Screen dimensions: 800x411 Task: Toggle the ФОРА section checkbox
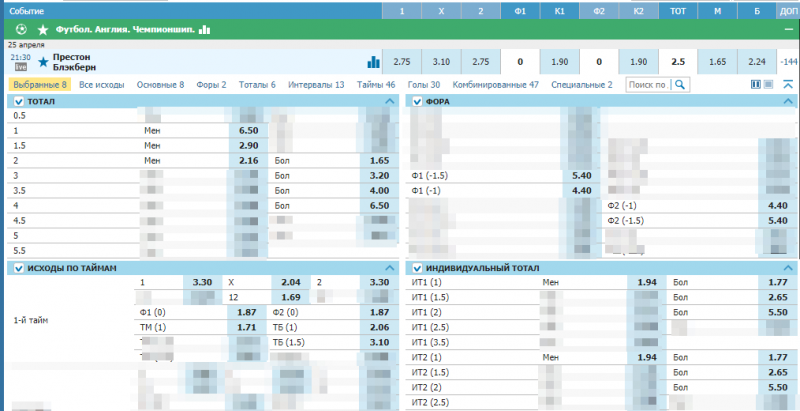pyautogui.click(x=417, y=102)
